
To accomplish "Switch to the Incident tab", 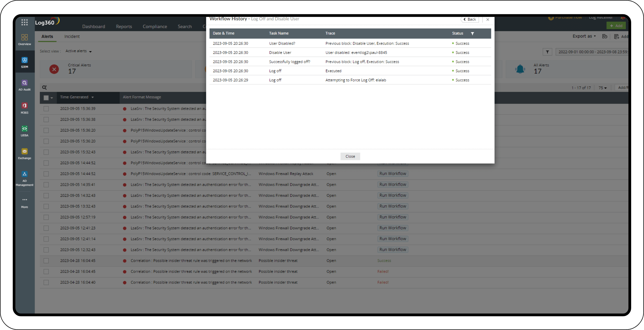I will pos(72,36).
